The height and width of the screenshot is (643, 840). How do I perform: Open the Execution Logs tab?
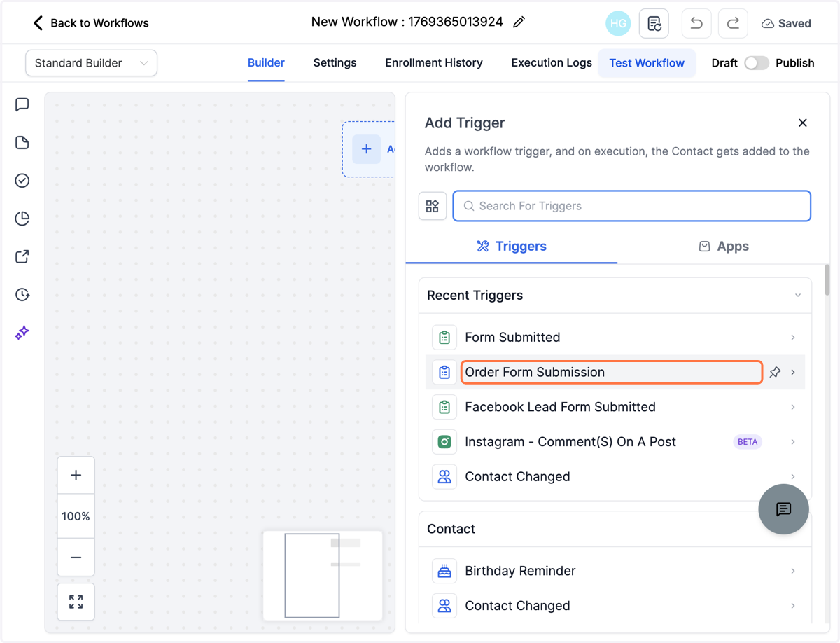pos(552,63)
